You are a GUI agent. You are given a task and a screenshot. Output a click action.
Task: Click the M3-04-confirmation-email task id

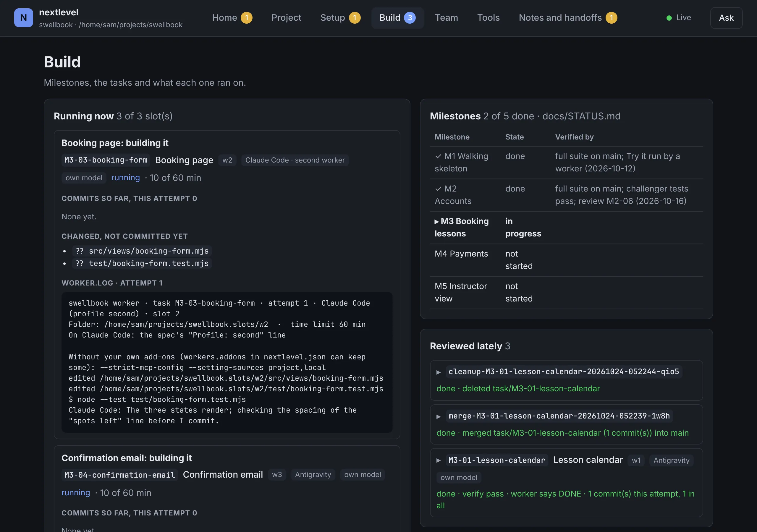coord(120,475)
